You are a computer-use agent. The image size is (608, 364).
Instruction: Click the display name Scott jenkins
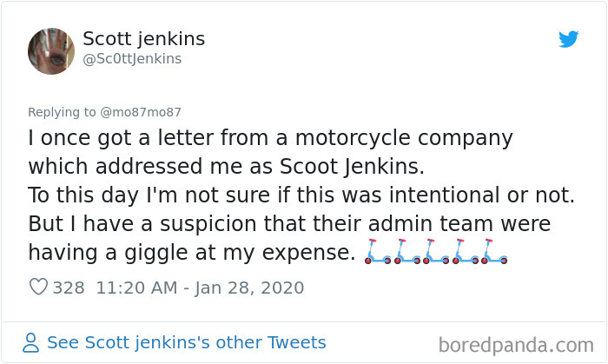143,39
